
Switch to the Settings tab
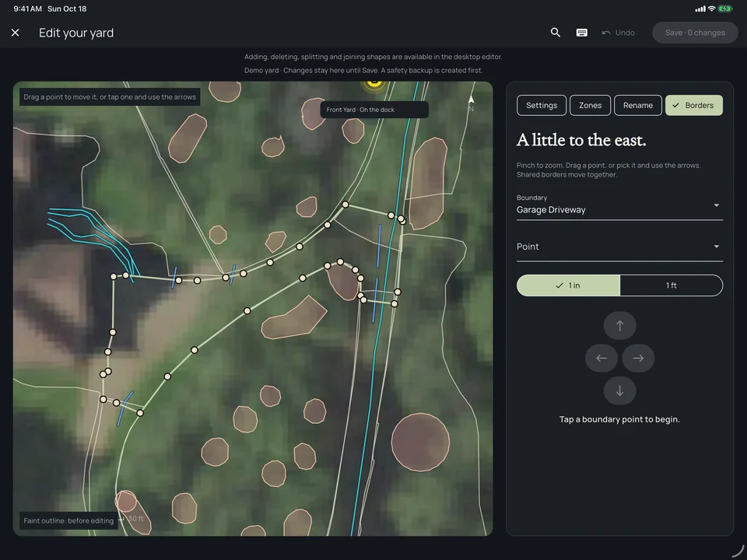click(542, 105)
